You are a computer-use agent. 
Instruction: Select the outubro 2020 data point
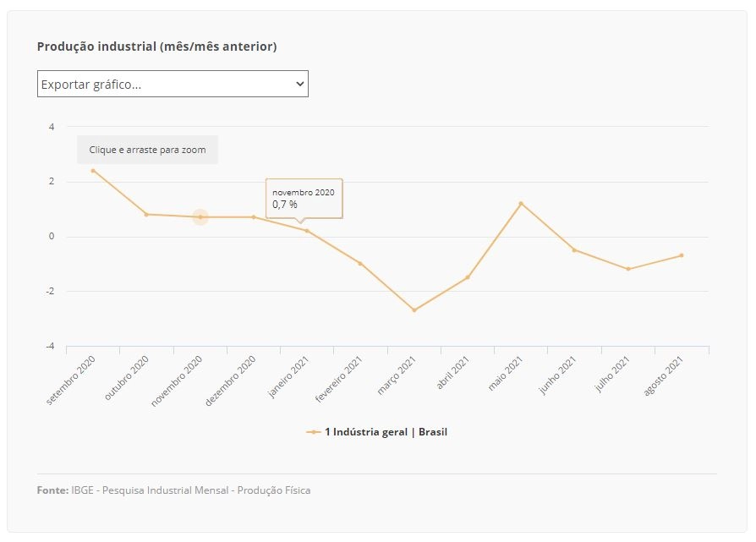pyautogui.click(x=146, y=215)
